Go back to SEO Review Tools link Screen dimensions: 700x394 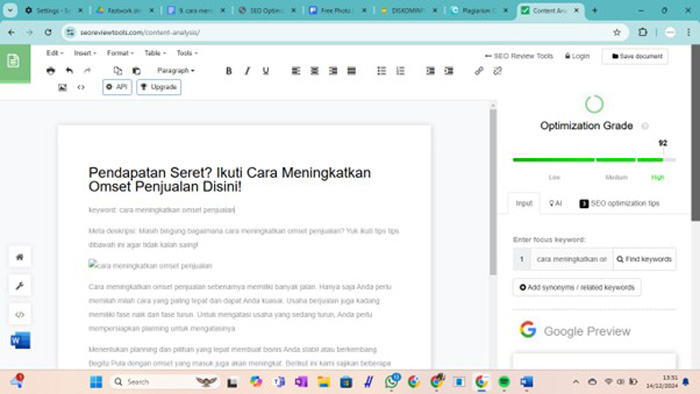coord(519,56)
